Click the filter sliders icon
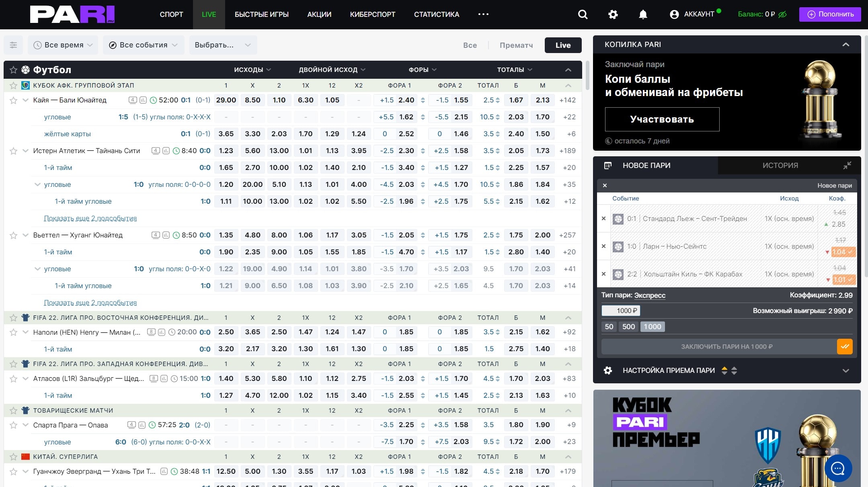 pyautogui.click(x=13, y=45)
